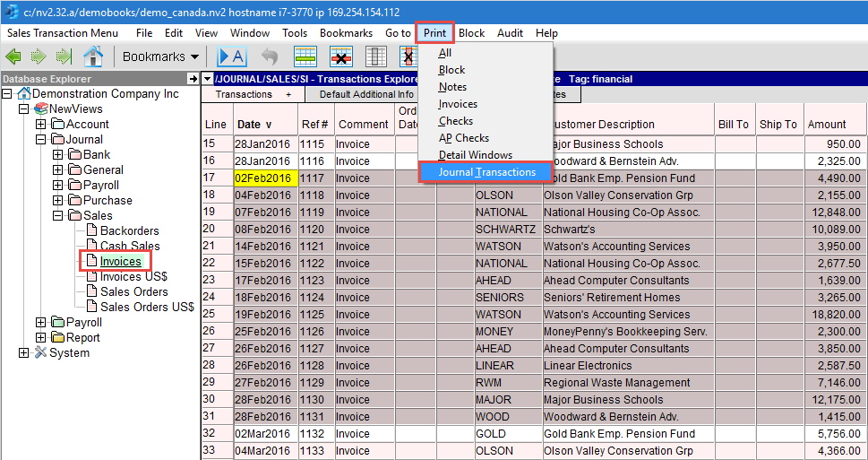Click the Database Explorer panel arrow button
The width and height of the screenshot is (868, 460).
192,79
